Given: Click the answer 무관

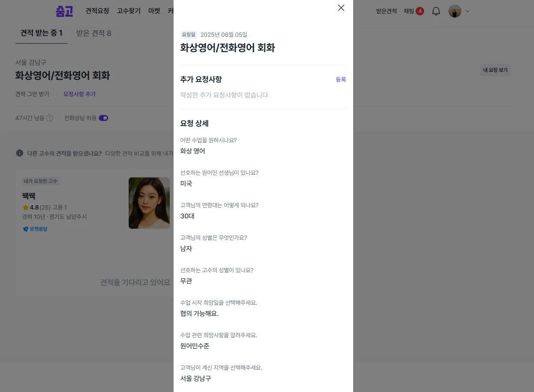Looking at the screenshot, I should (186, 281).
